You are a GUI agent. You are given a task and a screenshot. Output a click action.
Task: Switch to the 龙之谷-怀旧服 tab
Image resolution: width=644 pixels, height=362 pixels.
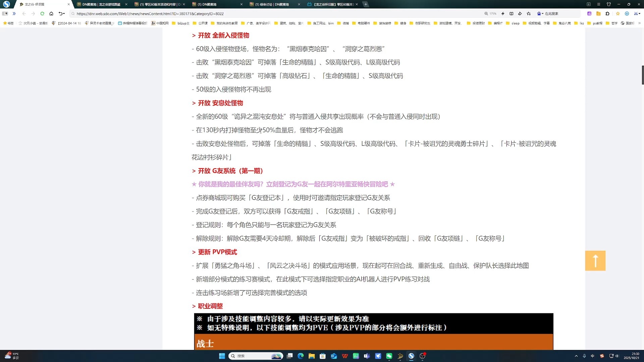(37, 5)
